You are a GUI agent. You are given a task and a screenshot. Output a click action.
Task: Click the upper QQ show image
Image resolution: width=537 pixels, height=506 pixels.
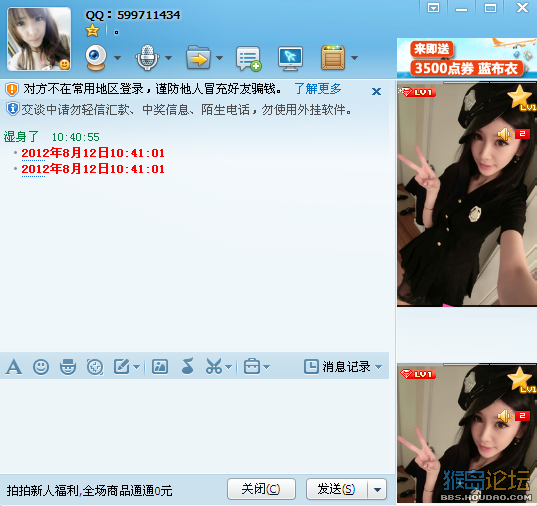(467, 194)
